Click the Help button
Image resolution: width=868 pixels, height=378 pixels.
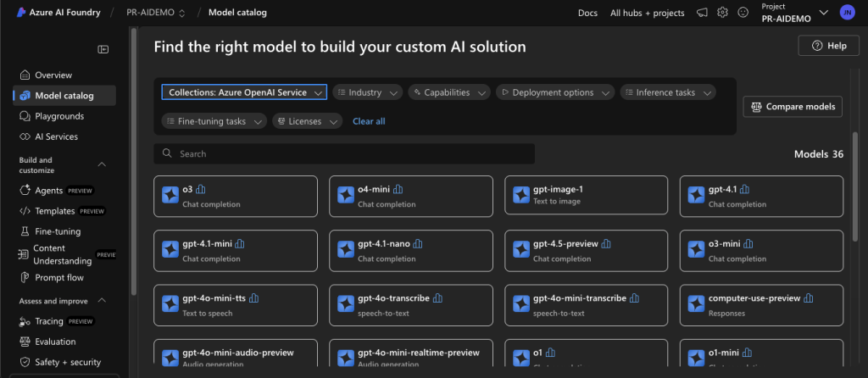[828, 46]
